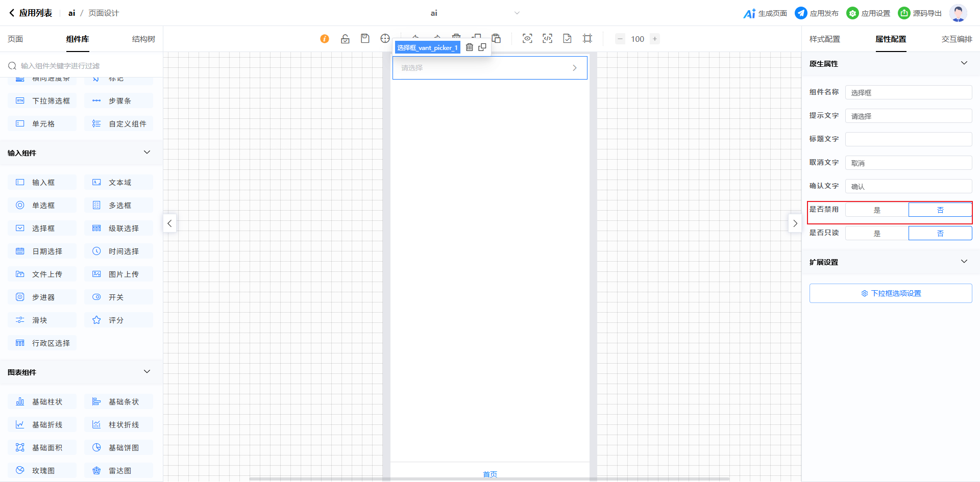Set 是否只读 to 是
This screenshot has height=482, width=980.
click(x=877, y=234)
